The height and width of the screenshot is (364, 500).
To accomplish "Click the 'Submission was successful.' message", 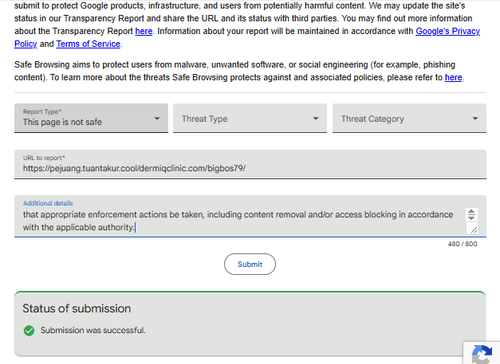I will (93, 330).
